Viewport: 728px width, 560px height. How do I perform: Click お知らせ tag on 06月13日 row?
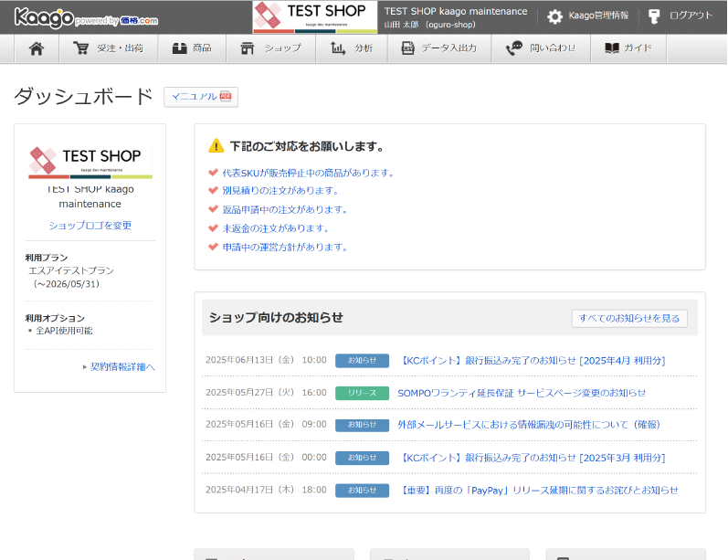coord(362,360)
